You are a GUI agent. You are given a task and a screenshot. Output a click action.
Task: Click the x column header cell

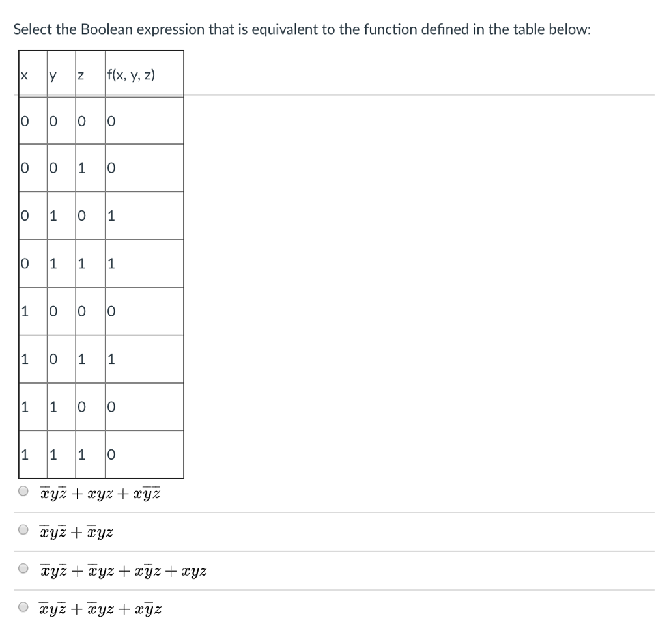(x=25, y=74)
